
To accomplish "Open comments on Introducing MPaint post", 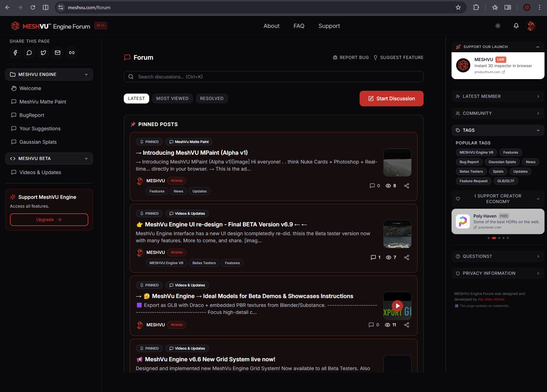I will click(375, 186).
